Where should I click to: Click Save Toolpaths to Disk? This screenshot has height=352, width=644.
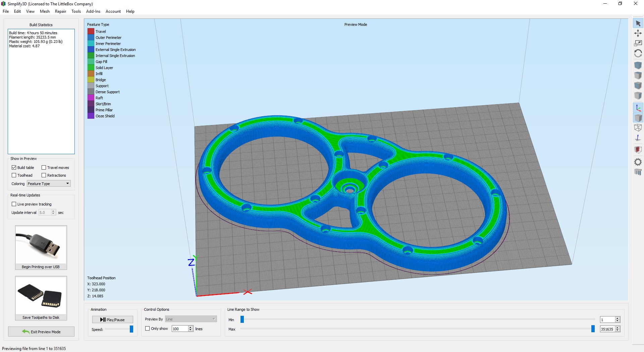pyautogui.click(x=41, y=298)
